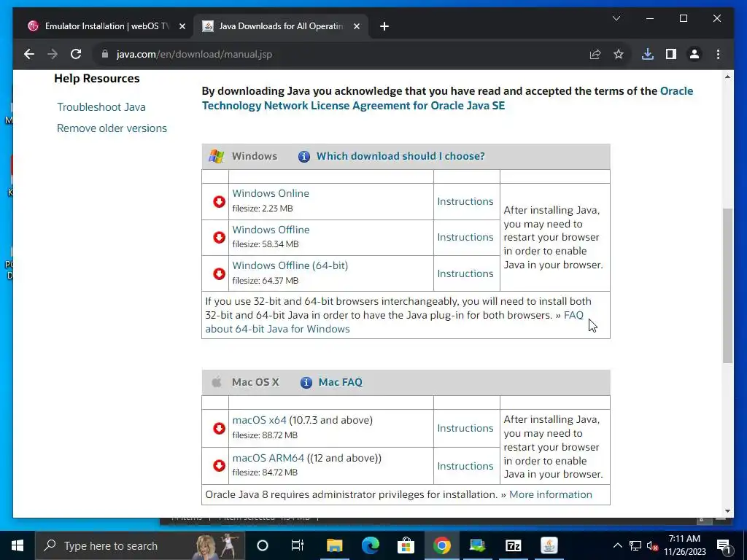
Task: Click Windows Offline (64-bit) download link
Action: (290, 265)
